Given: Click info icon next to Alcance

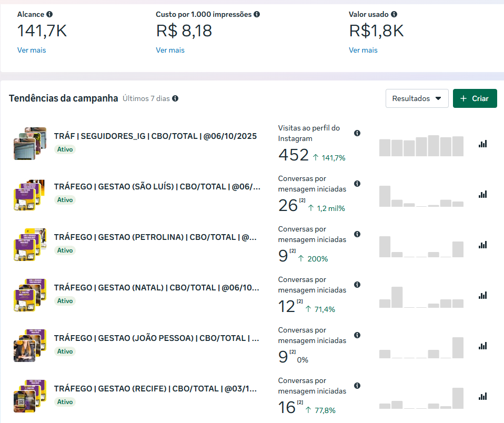Looking at the screenshot, I should (x=49, y=15).
